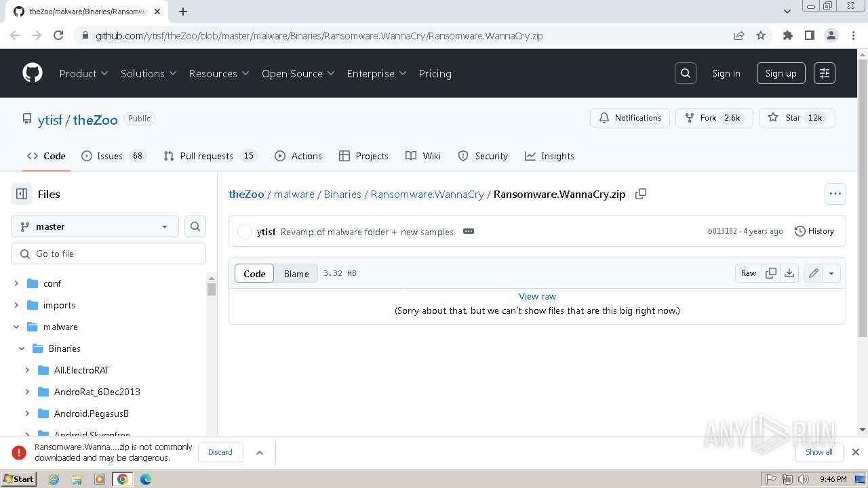
Task: Open the Issues tab
Action: pyautogui.click(x=113, y=156)
